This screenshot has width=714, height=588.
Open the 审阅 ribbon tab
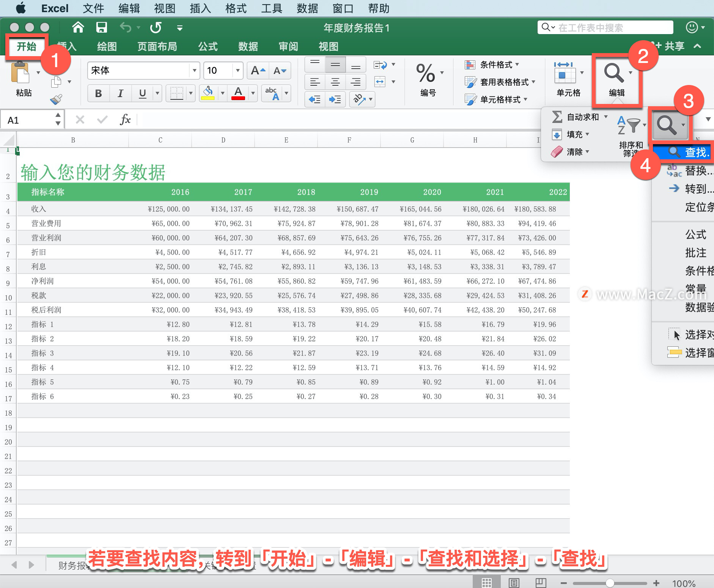tap(288, 47)
